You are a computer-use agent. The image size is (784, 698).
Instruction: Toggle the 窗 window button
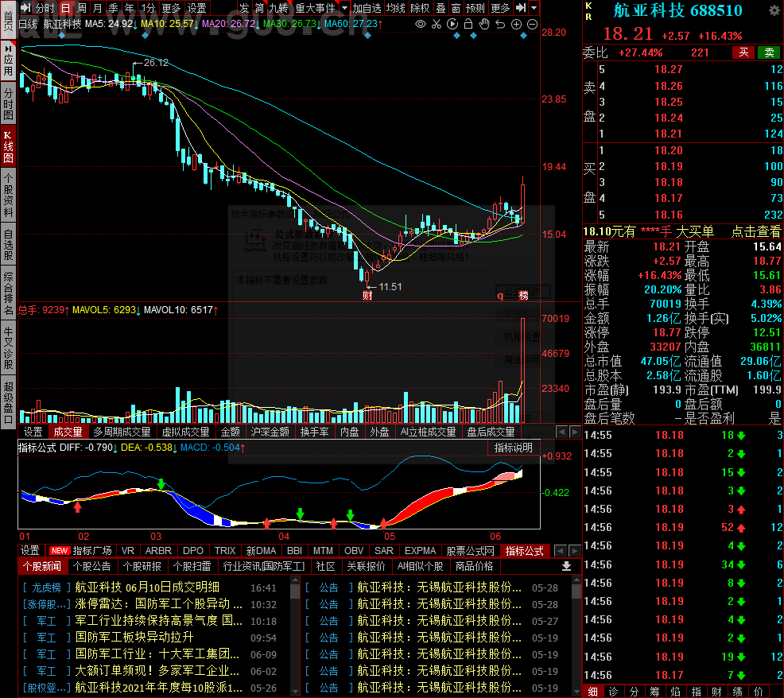click(x=456, y=8)
